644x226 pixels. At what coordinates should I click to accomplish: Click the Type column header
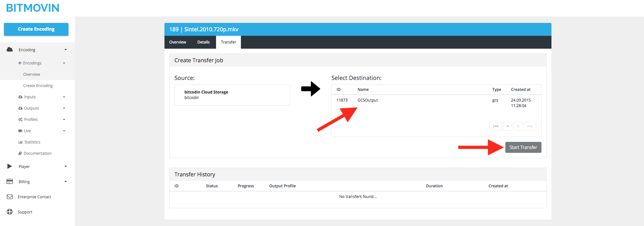point(497,90)
